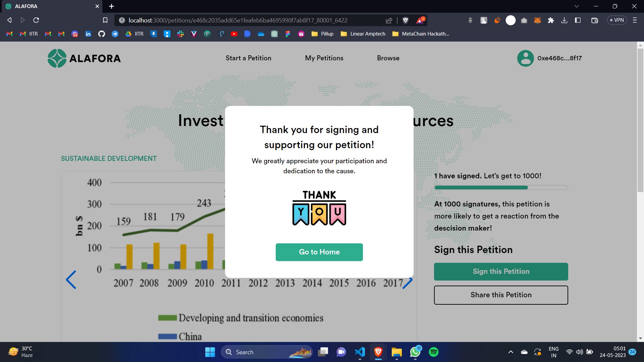The height and width of the screenshot is (362, 644).
Task: Open the MetaMask fox extension icon
Action: click(x=537, y=20)
